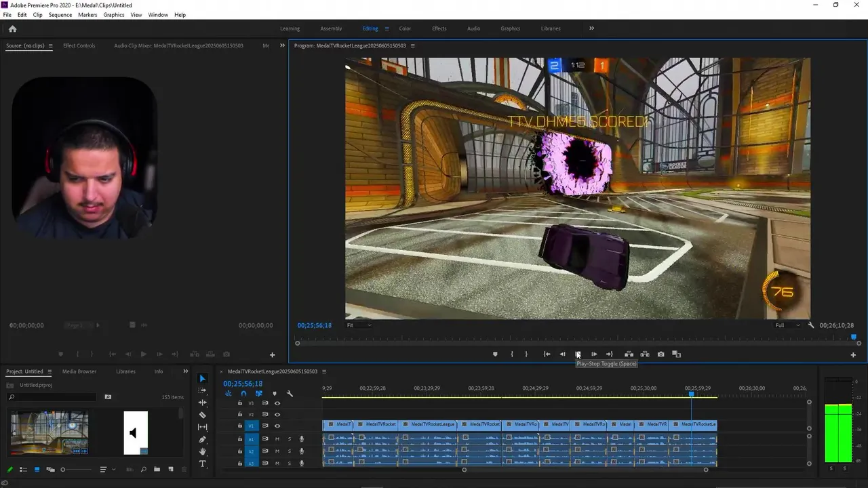Open the Media Browser tab
Screen dimensions: 868x488
pyautogui.click(x=79, y=371)
